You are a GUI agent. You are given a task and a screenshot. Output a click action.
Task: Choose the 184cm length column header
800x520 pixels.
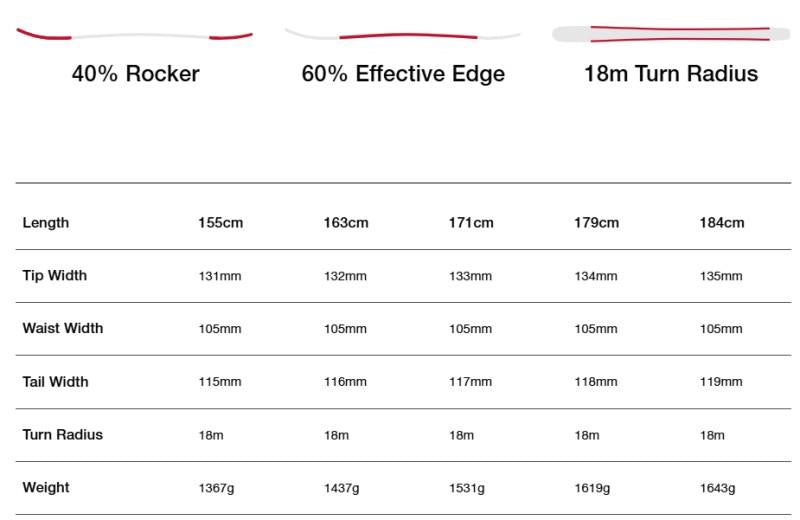pyautogui.click(x=722, y=222)
